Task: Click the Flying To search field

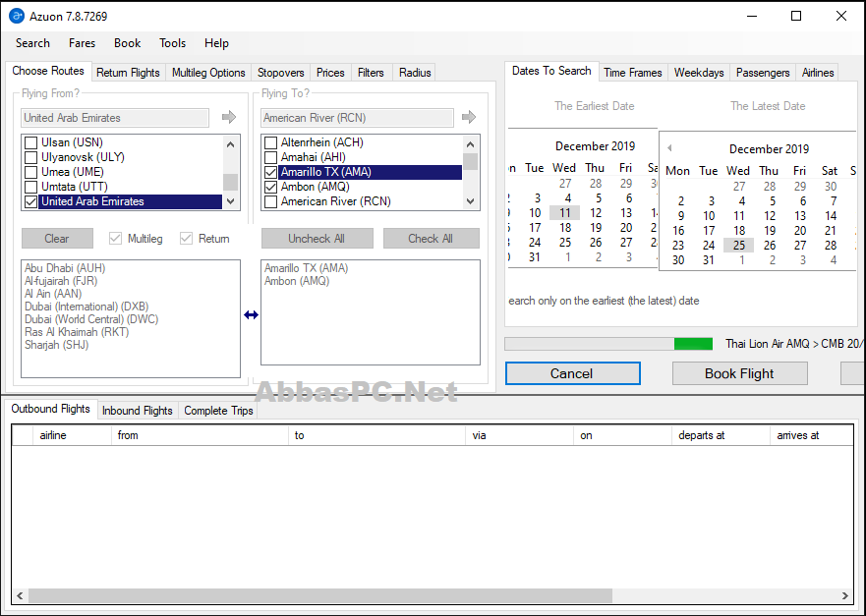Action: [x=357, y=118]
